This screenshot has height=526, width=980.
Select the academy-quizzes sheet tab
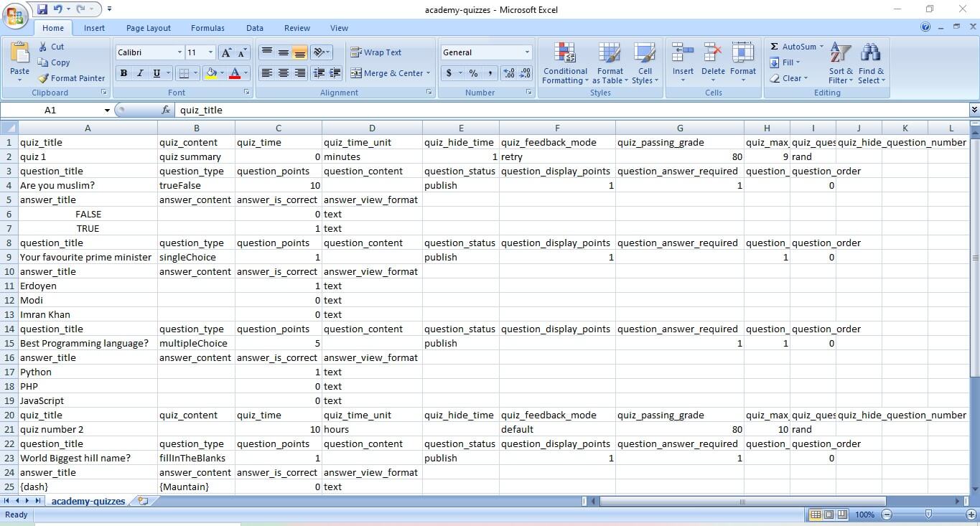(88, 500)
